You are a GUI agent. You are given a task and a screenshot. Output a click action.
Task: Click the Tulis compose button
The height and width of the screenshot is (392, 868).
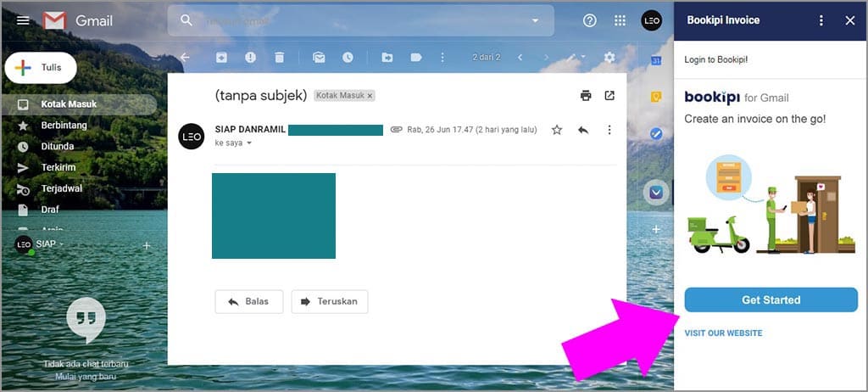(x=41, y=68)
